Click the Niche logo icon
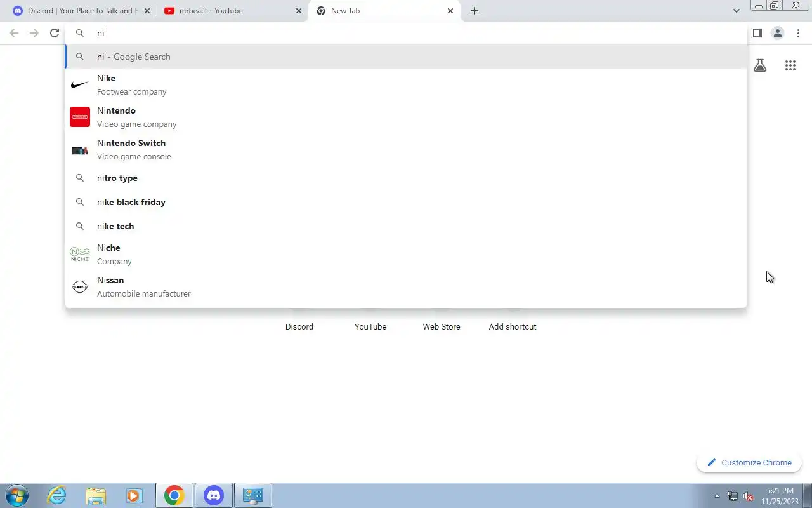Viewport: 812px width, 508px height. pos(80,254)
